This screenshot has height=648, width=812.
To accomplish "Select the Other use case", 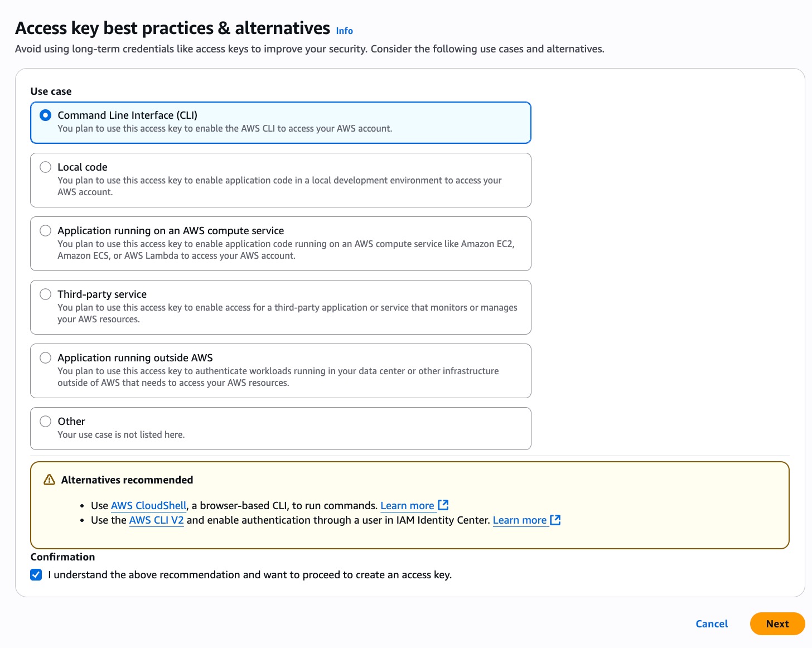I will coord(45,421).
